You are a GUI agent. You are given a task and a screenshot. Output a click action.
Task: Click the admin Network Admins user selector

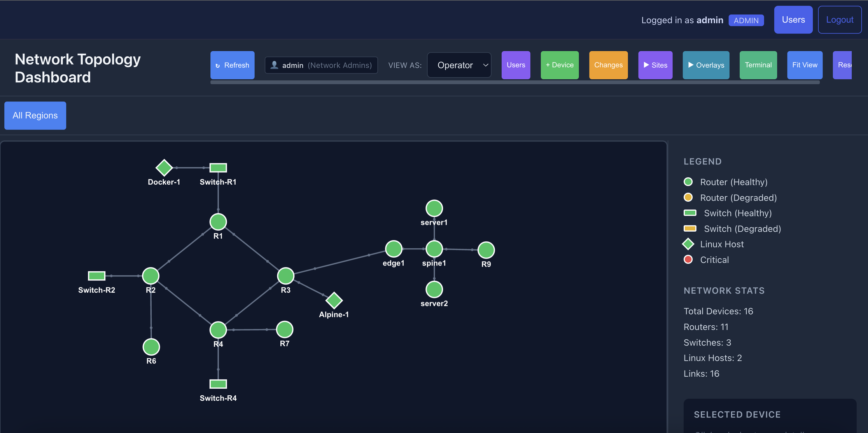(x=321, y=65)
